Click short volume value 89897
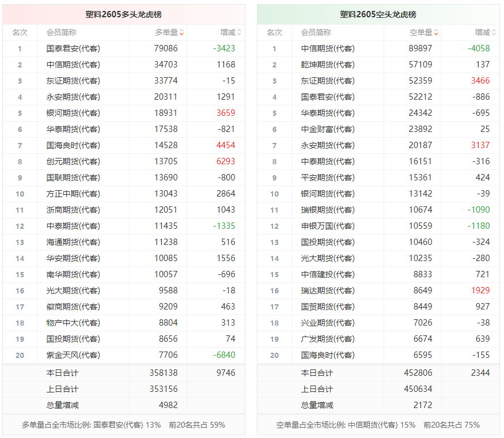 [x=420, y=48]
